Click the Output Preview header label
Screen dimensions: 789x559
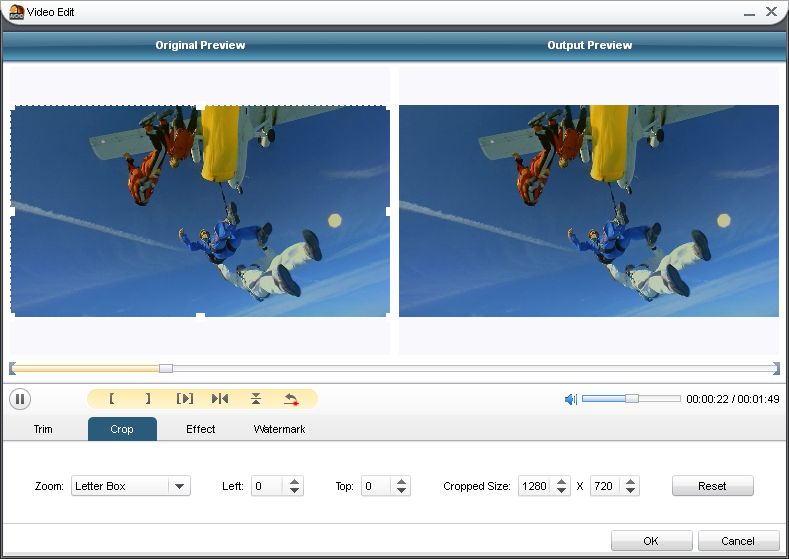[x=589, y=45]
